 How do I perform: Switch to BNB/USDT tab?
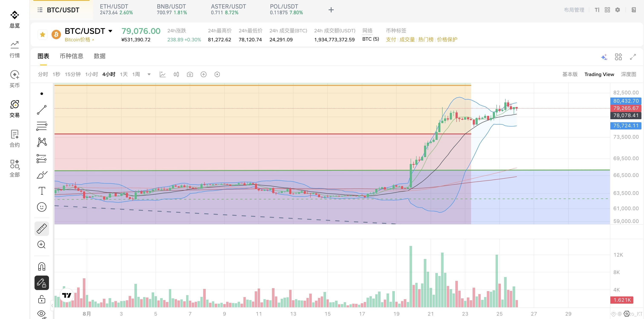[172, 10]
